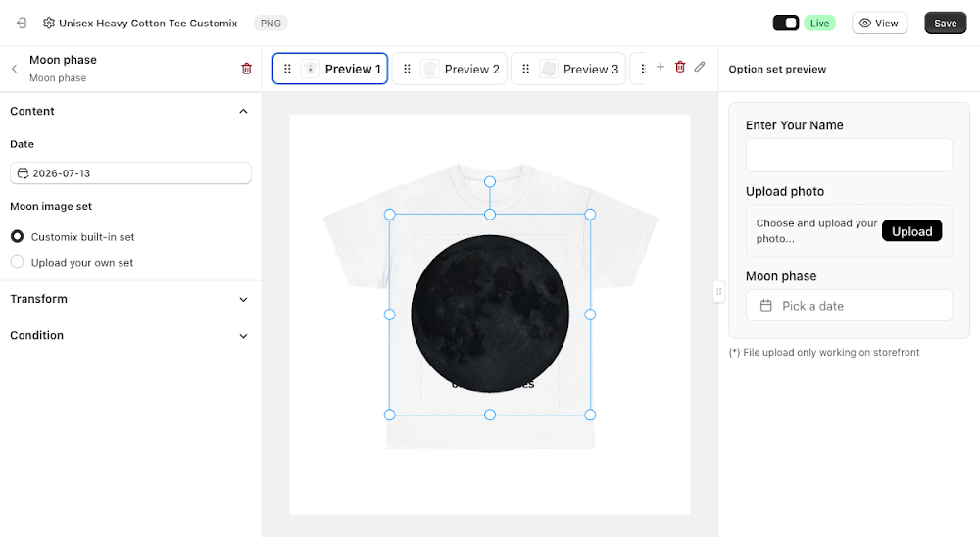Click the Unisex Heavy Cotton Tee Customix title
Image resolution: width=980 pixels, height=537 pixels.
pos(148,24)
